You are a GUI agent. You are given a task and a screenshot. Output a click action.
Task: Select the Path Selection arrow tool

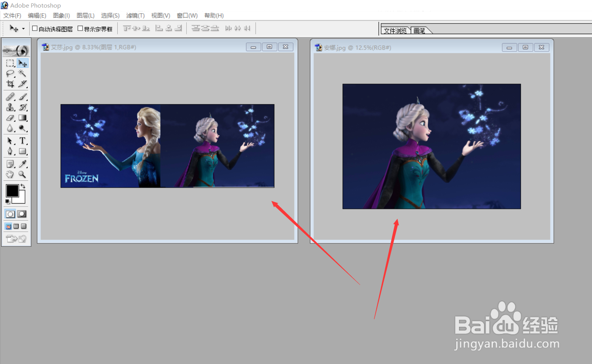10,141
